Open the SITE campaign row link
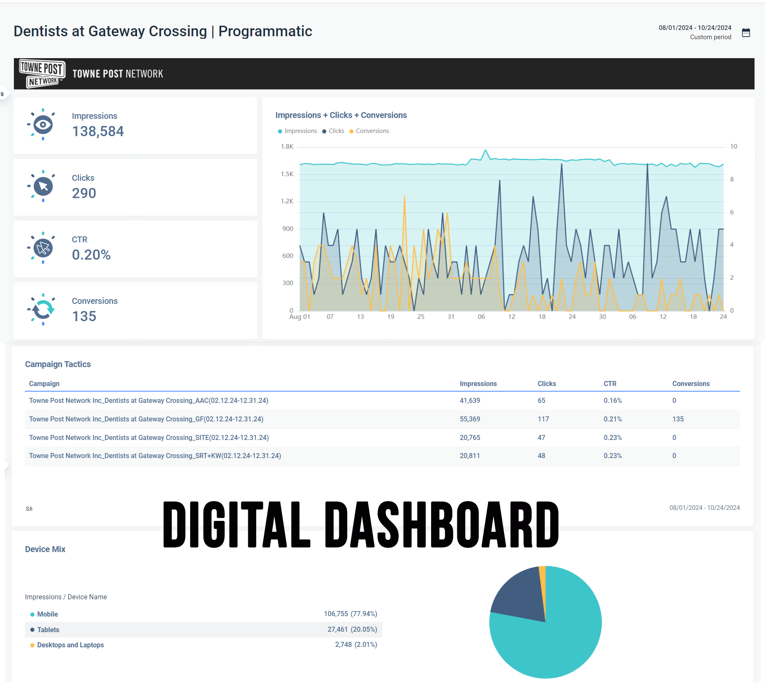The image size is (765, 700). [149, 437]
